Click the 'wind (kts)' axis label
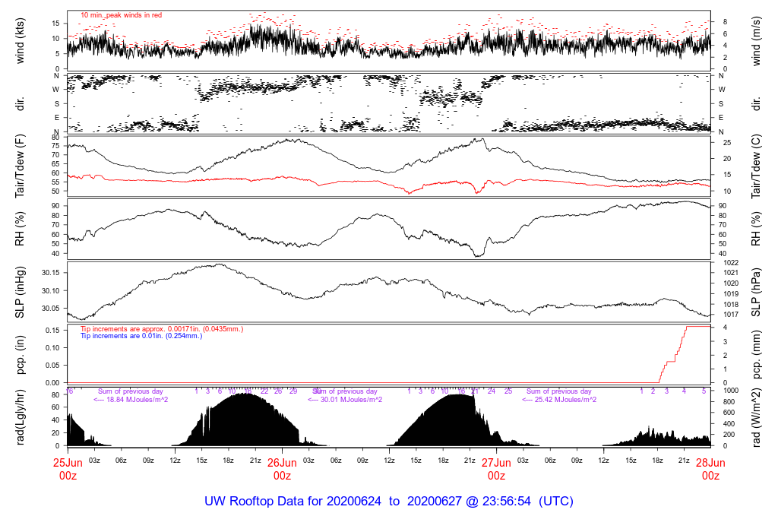The image size is (778, 532). tap(21, 41)
